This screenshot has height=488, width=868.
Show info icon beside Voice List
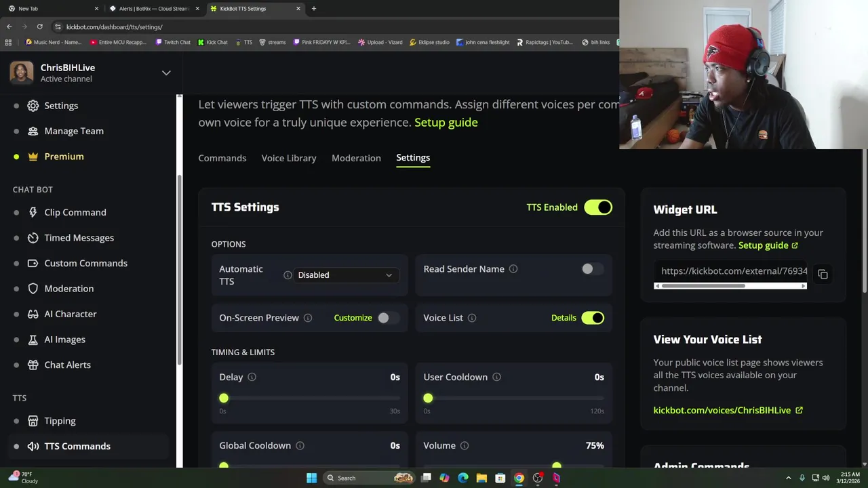[x=472, y=318]
